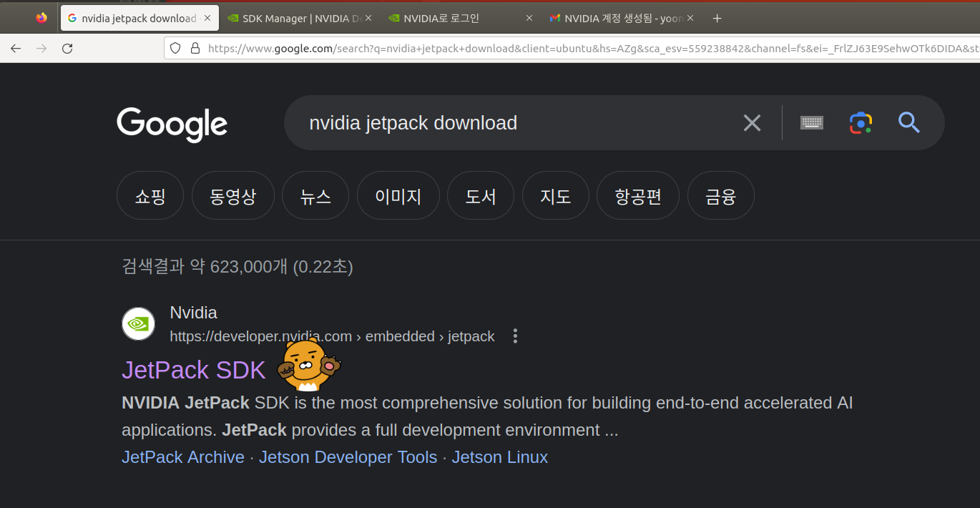Click the site security padlock icon
Viewport: 980px width, 508px height.
pyautogui.click(x=195, y=48)
